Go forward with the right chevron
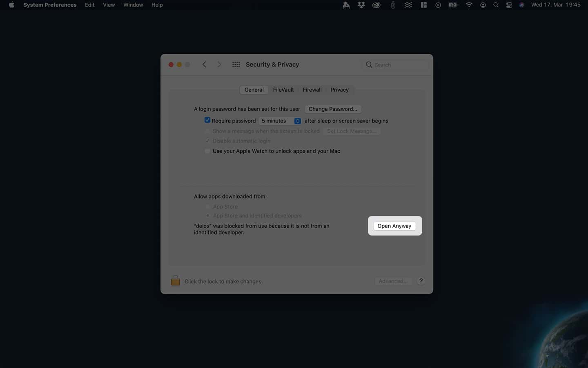Screen dimensions: 588x368 [x=219, y=65]
